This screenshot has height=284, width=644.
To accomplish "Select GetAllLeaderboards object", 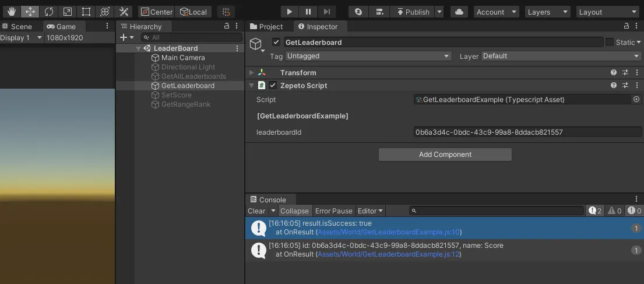I will [193, 76].
